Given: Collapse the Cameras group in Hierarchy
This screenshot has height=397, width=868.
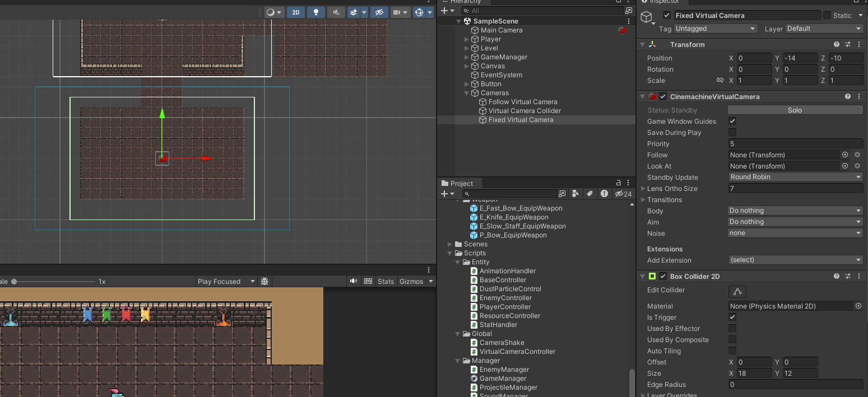Looking at the screenshot, I should pos(467,93).
